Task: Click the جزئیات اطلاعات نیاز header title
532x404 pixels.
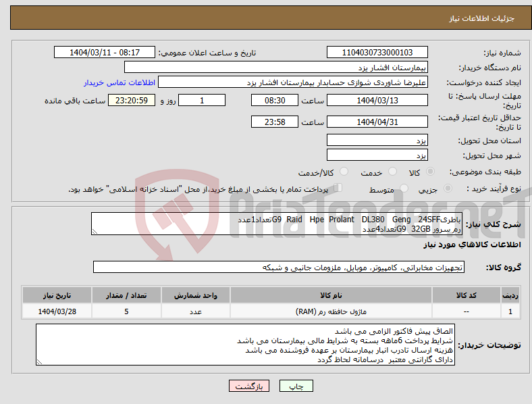Action: click(x=482, y=18)
